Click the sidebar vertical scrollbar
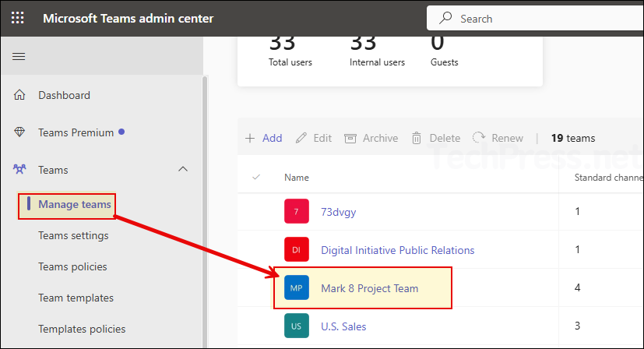 [205, 212]
